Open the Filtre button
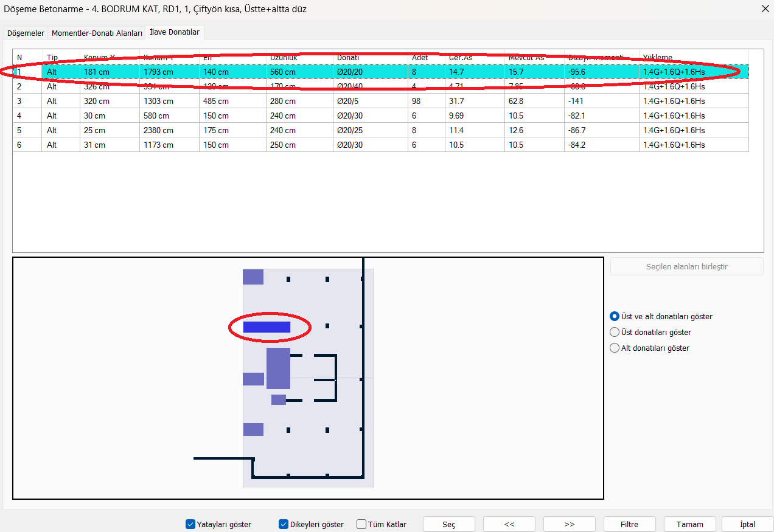 coord(629,524)
